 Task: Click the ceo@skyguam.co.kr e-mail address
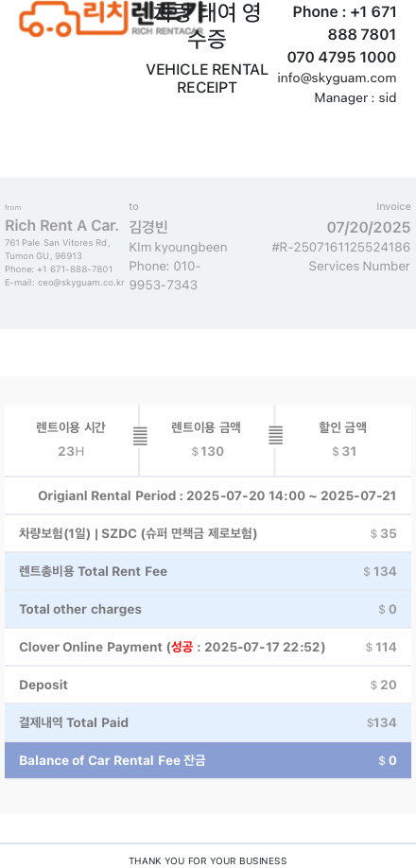click(80, 283)
